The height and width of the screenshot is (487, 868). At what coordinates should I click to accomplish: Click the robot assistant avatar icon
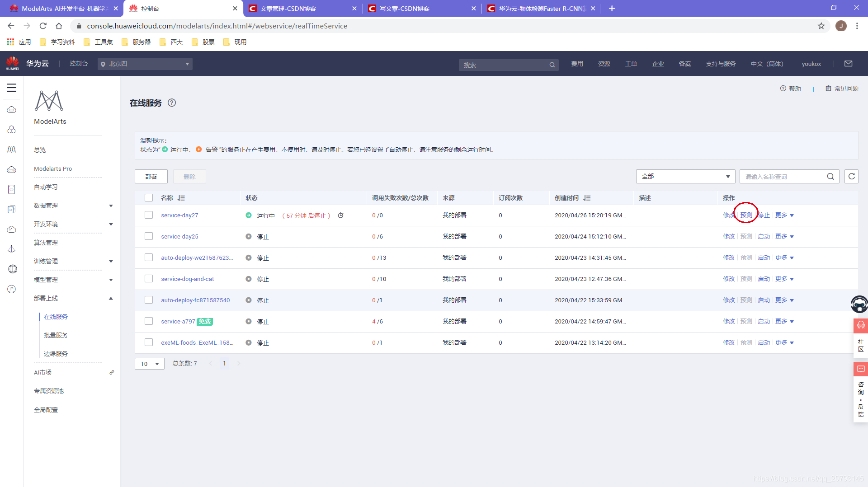(859, 304)
